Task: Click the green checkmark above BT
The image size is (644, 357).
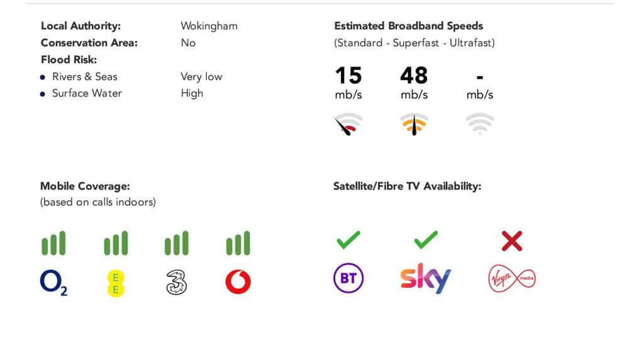Action: pos(348,240)
